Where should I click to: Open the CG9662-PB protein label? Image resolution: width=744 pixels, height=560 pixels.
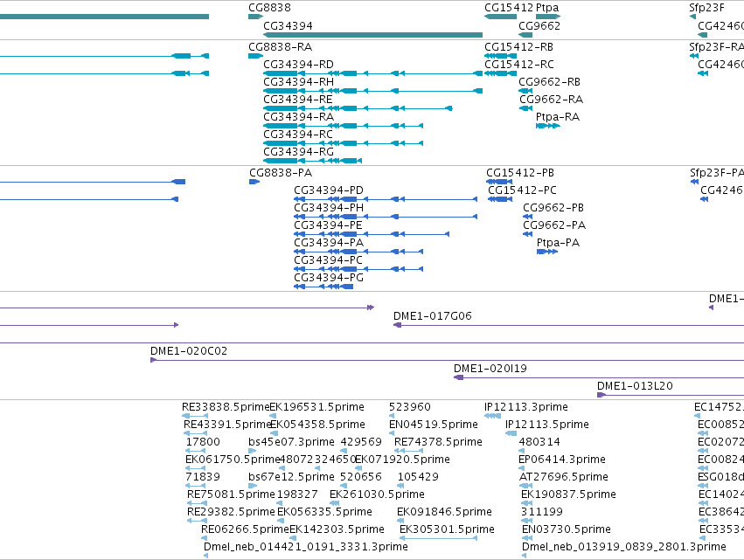tap(553, 208)
